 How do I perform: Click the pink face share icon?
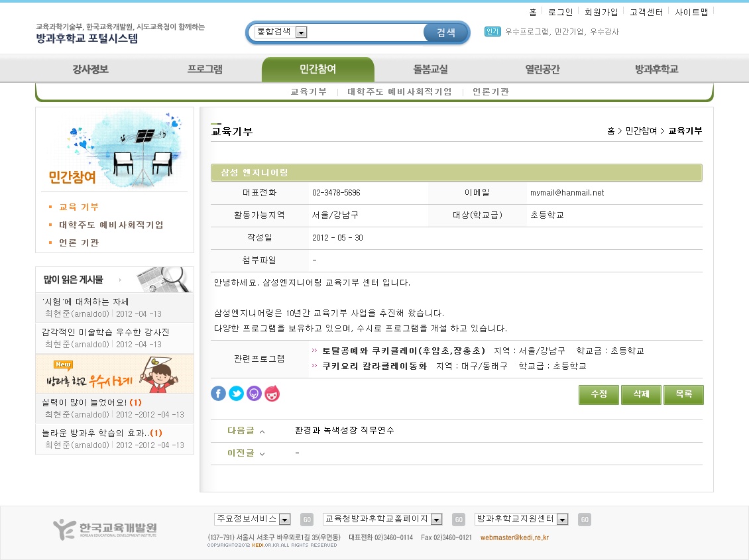pyautogui.click(x=272, y=394)
